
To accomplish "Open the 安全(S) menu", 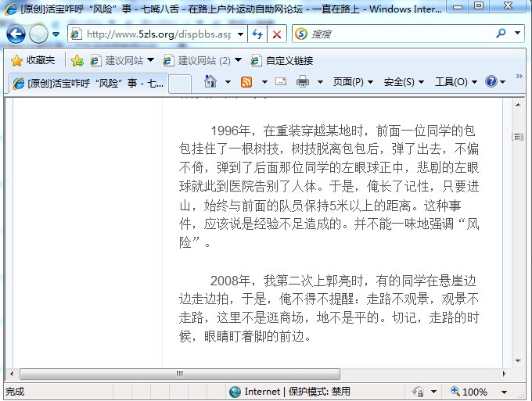I will (x=404, y=82).
